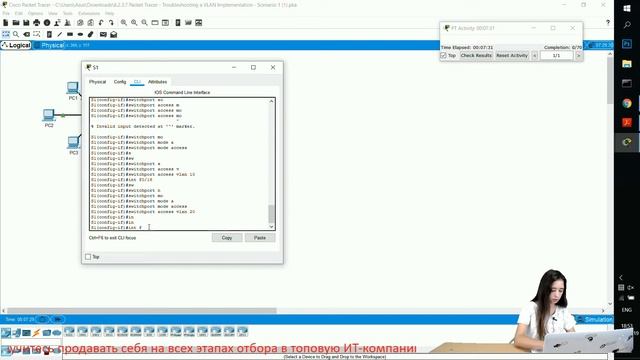This screenshot has width=640, height=360.
Task: Click the Zoom Reset magnifier icon
Action: [134, 23]
